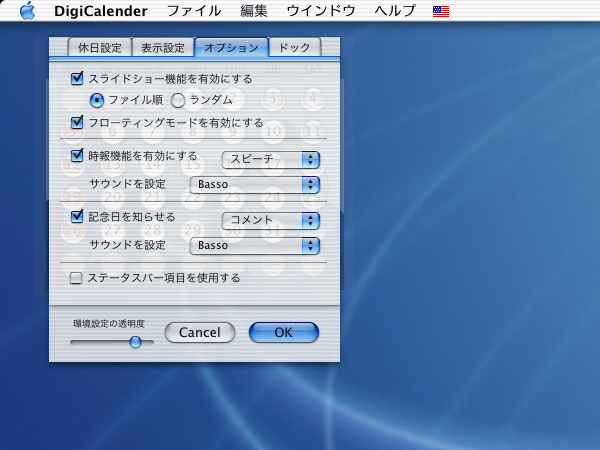The height and width of the screenshot is (450, 600).
Task: Click the US flag input menu icon
Action: pos(441,11)
